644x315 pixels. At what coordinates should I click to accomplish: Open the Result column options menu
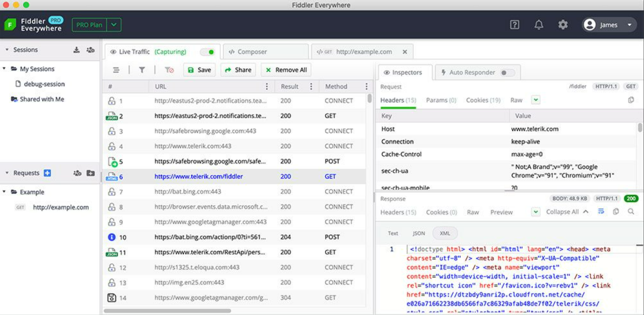point(311,87)
